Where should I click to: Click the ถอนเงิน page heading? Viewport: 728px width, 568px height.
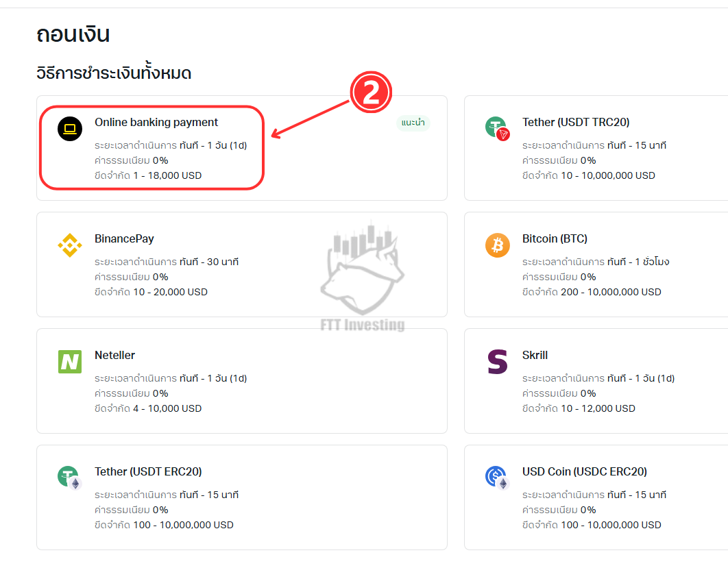[73, 34]
